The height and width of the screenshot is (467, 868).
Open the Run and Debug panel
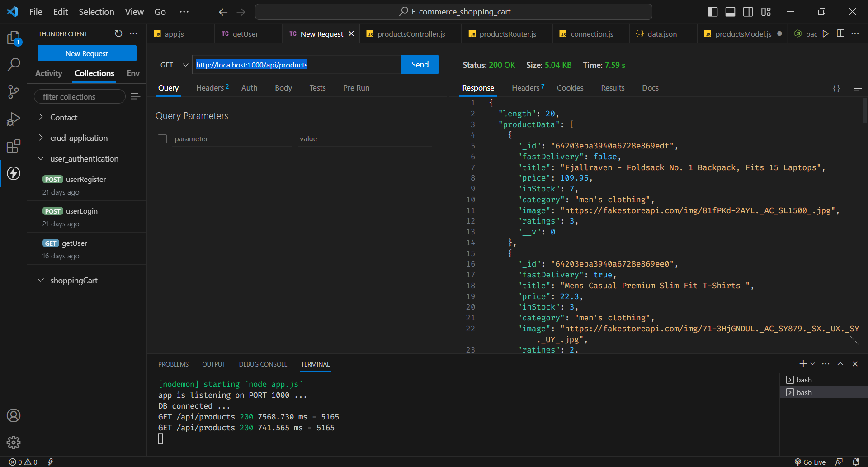13,119
